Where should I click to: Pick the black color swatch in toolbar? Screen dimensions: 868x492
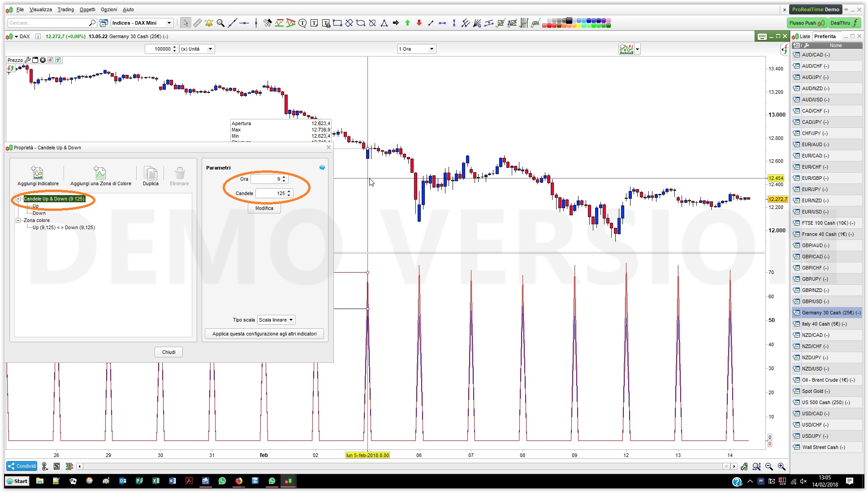pos(569,20)
